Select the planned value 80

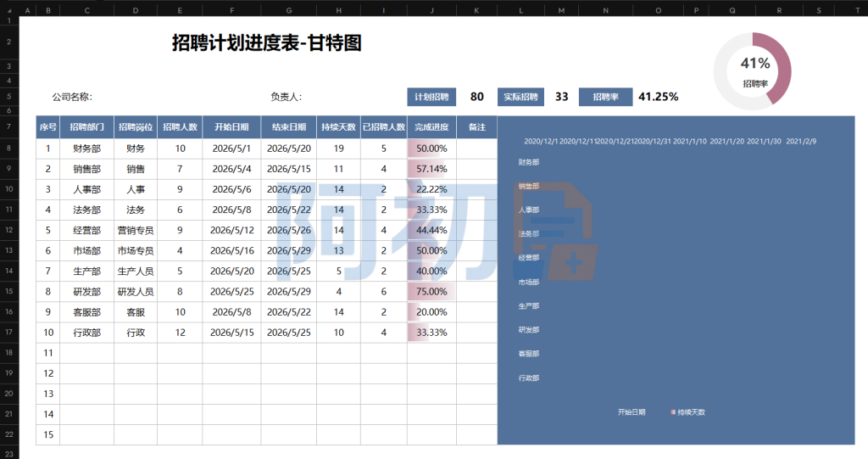click(476, 97)
